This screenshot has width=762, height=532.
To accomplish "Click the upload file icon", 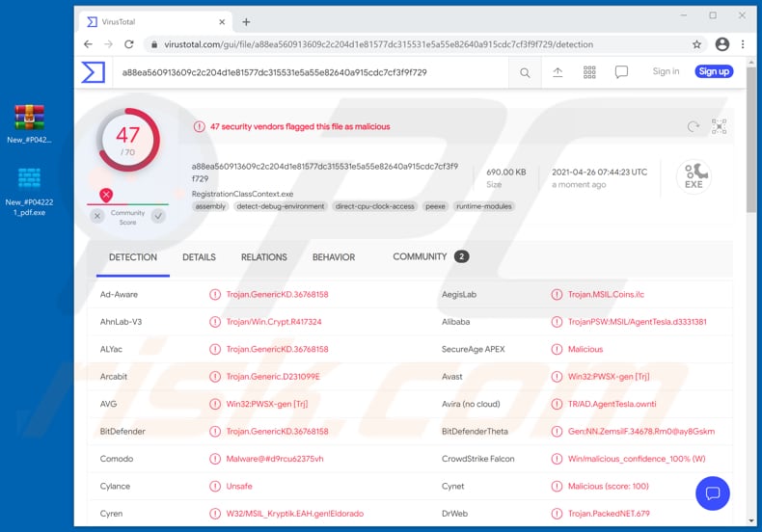I will [558, 72].
